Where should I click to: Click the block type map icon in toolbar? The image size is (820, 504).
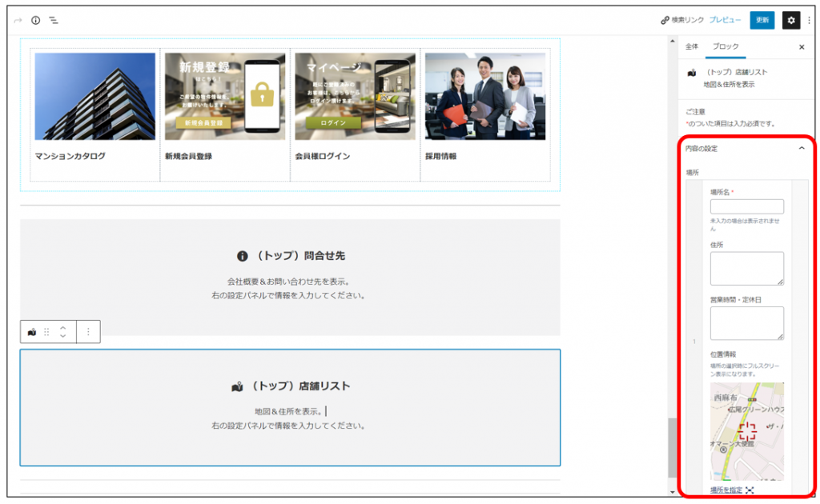(32, 331)
